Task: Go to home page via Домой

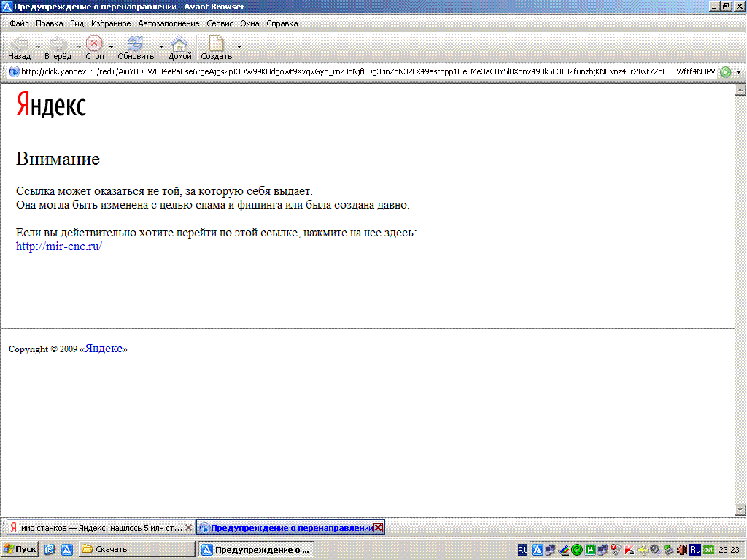Action: pos(179,48)
